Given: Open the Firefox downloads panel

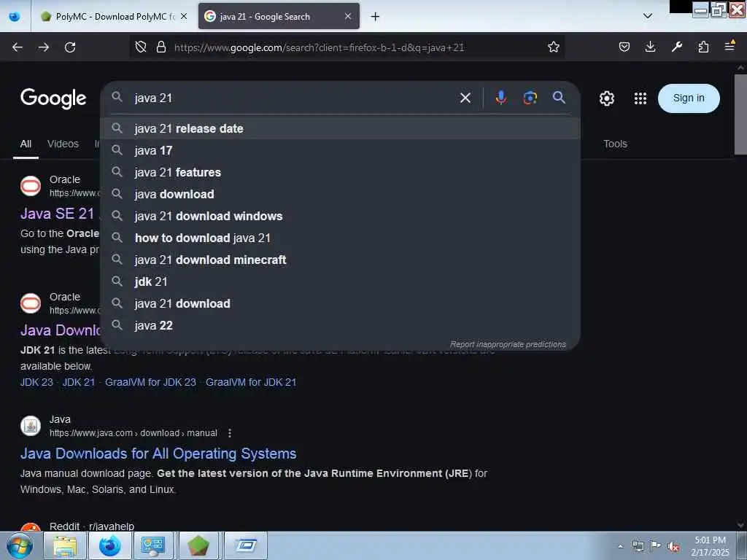Looking at the screenshot, I should pyautogui.click(x=650, y=47).
